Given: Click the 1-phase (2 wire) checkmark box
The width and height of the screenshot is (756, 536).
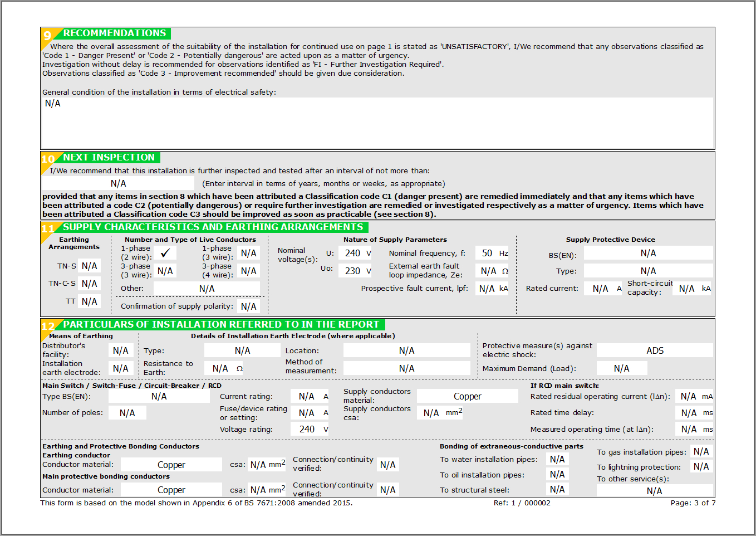Looking at the screenshot, I should pyautogui.click(x=165, y=253).
